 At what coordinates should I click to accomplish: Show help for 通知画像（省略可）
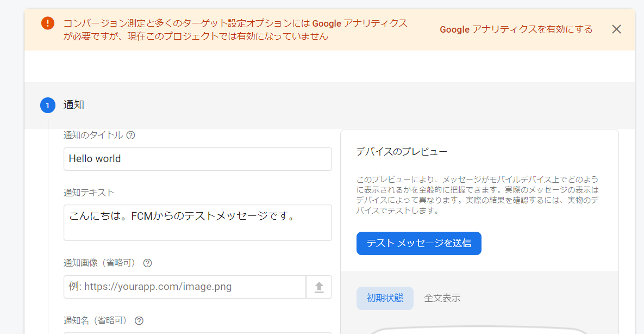pos(147,263)
